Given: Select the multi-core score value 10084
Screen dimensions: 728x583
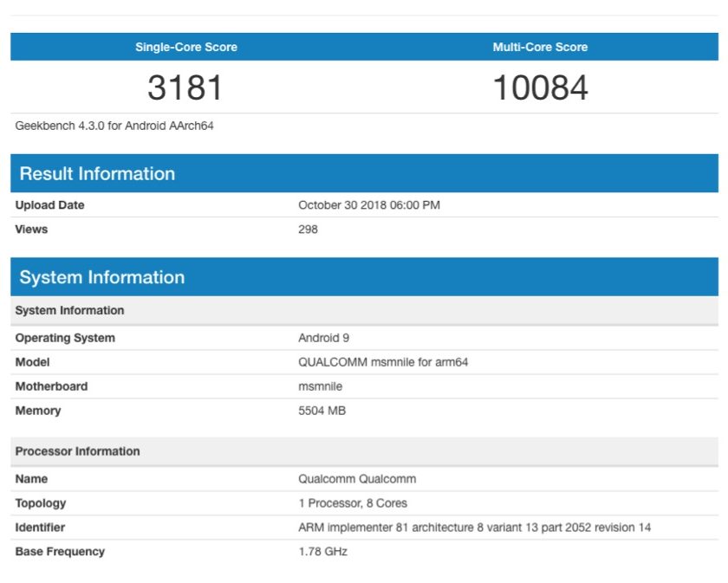Looking at the screenshot, I should click(x=540, y=87).
